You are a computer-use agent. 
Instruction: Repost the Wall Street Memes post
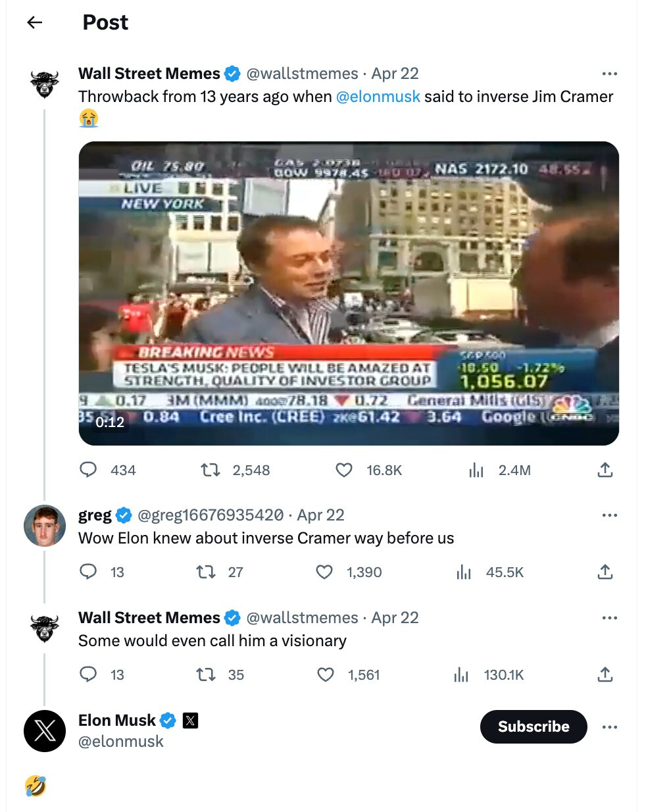point(209,470)
